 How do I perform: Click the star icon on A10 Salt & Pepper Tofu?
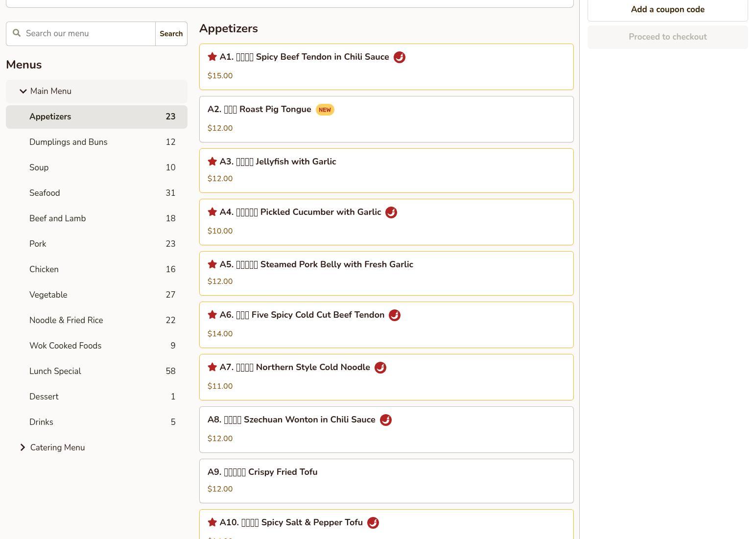coord(212,522)
